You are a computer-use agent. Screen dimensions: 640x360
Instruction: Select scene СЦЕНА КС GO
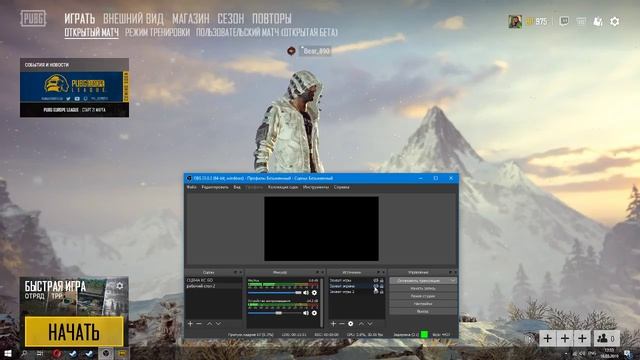pos(213,280)
